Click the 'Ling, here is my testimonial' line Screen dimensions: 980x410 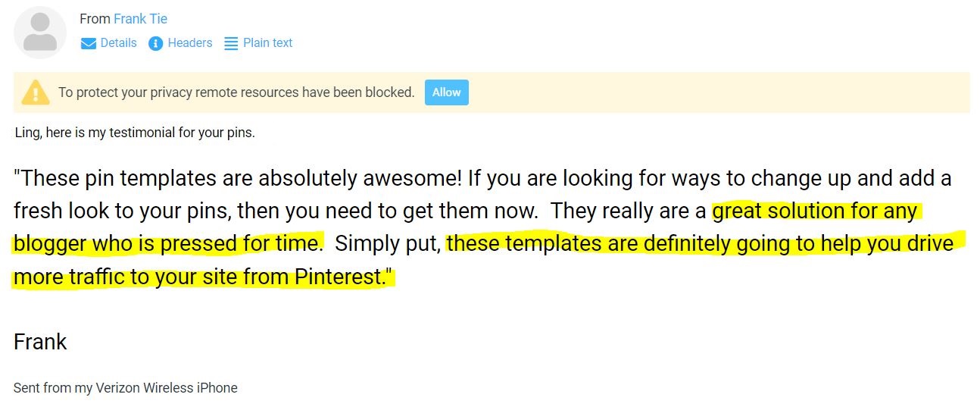(135, 133)
